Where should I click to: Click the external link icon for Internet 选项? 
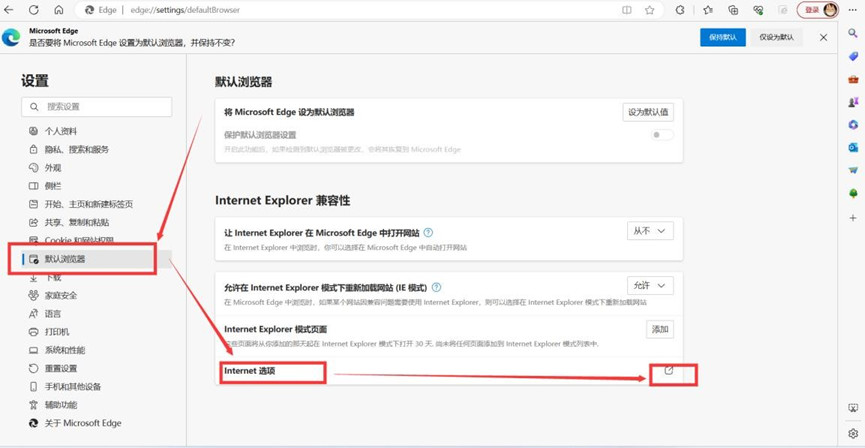pos(669,371)
